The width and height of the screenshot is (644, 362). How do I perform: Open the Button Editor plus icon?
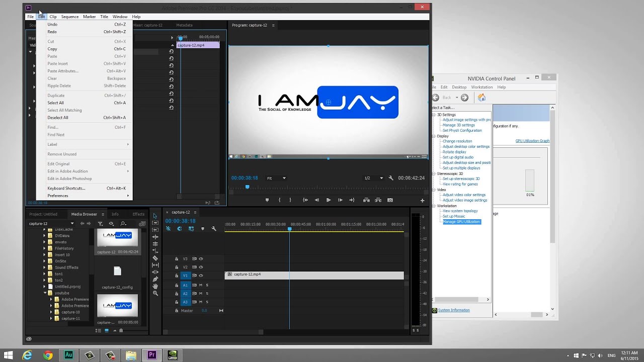[x=422, y=200]
